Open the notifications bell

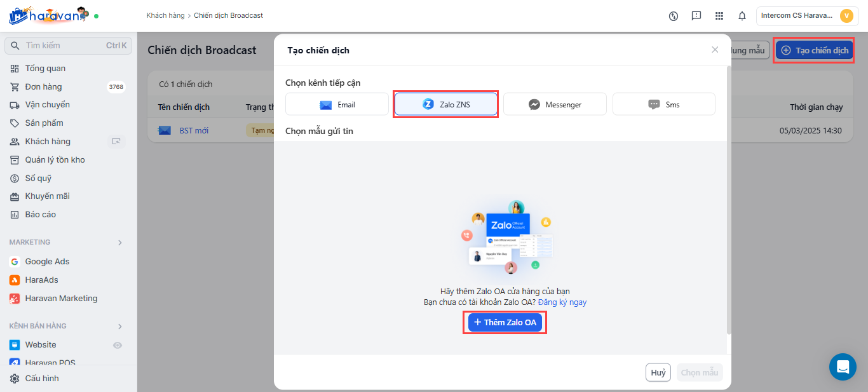click(742, 16)
